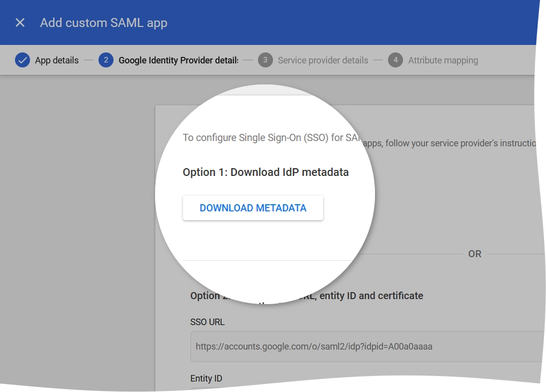Click step 2 number circle icon
The image size is (546, 392).
[106, 60]
